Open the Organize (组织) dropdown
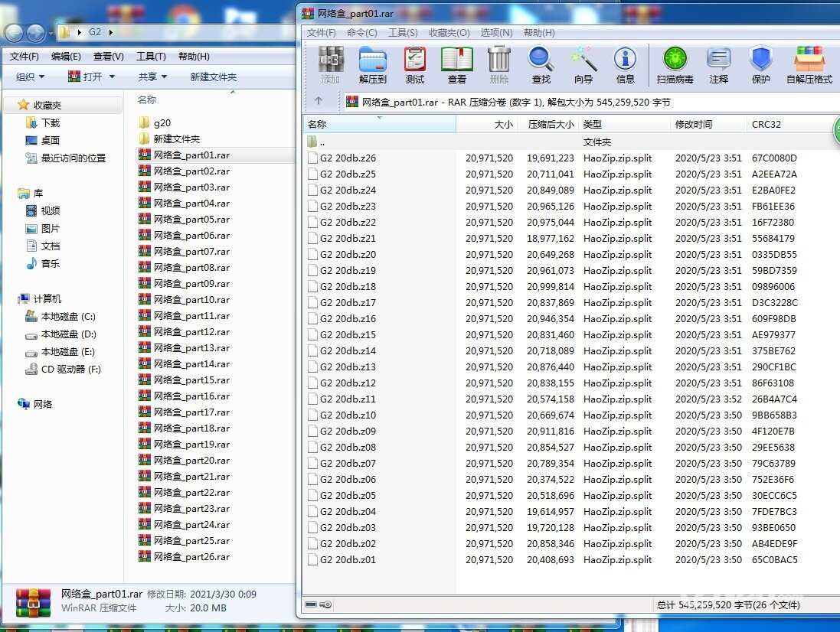The height and width of the screenshot is (632, 840). click(30, 77)
